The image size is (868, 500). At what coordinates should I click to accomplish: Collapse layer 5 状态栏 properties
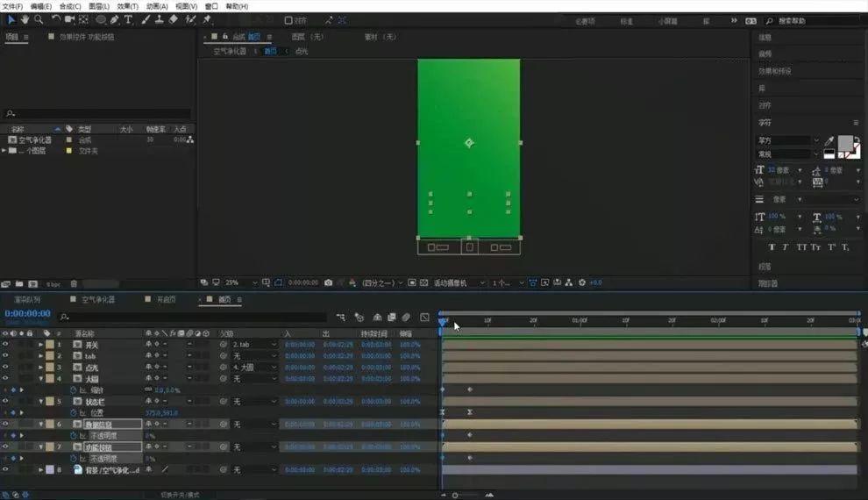[41, 402]
